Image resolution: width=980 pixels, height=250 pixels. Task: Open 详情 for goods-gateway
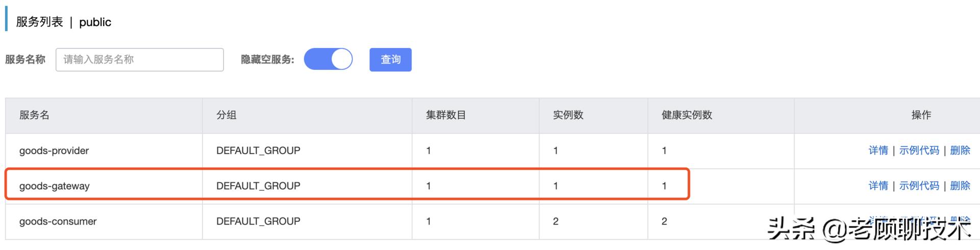point(878,186)
